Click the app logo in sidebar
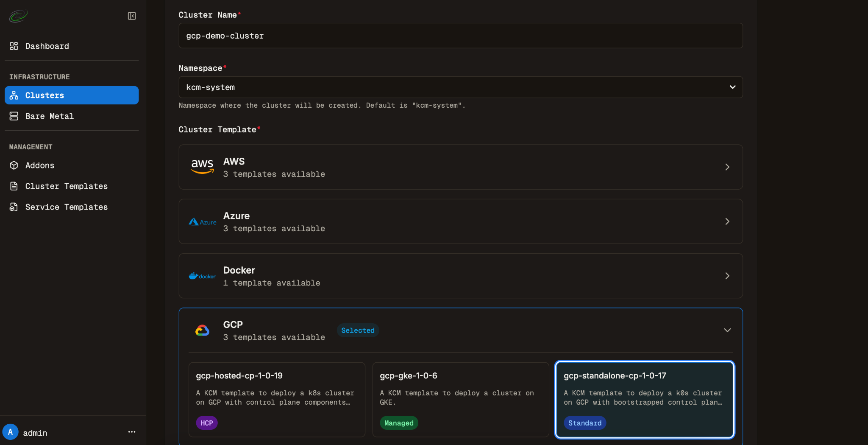The height and width of the screenshot is (445, 868). coord(18,16)
